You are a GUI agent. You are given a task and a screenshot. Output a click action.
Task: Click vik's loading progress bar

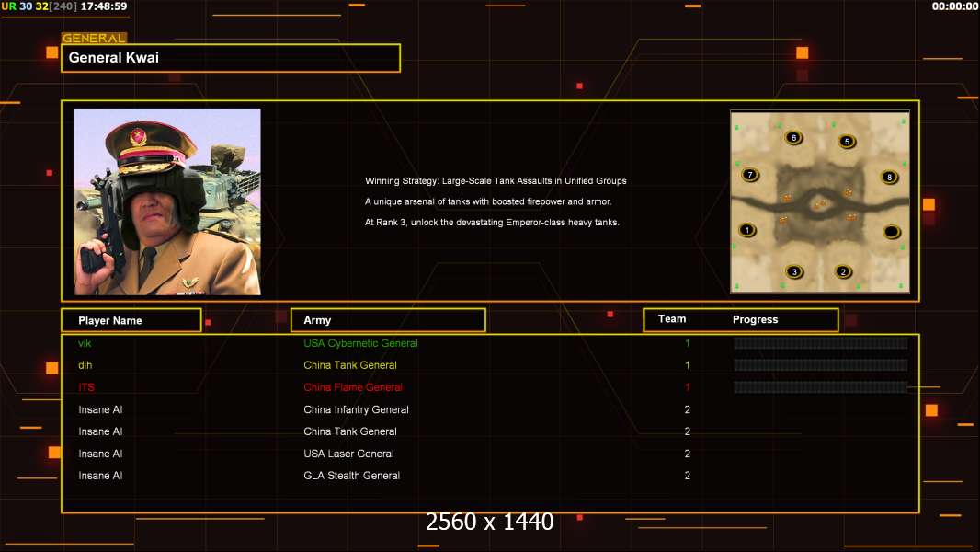[x=821, y=342]
